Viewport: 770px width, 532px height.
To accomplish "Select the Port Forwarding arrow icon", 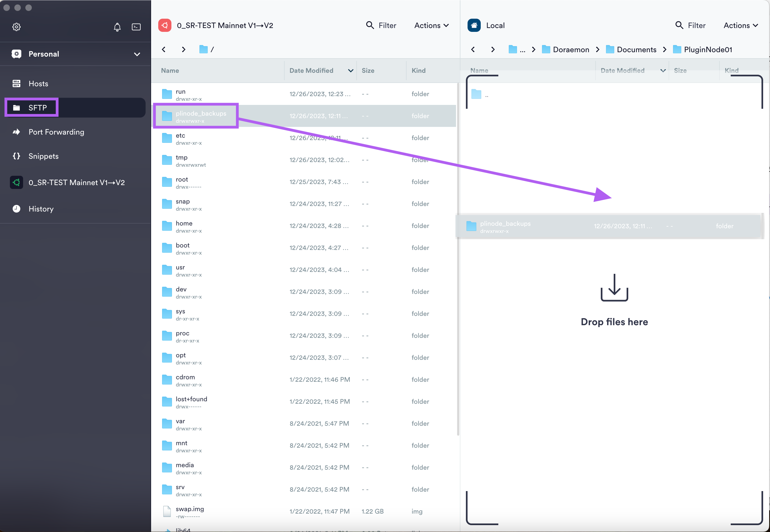I will click(16, 132).
